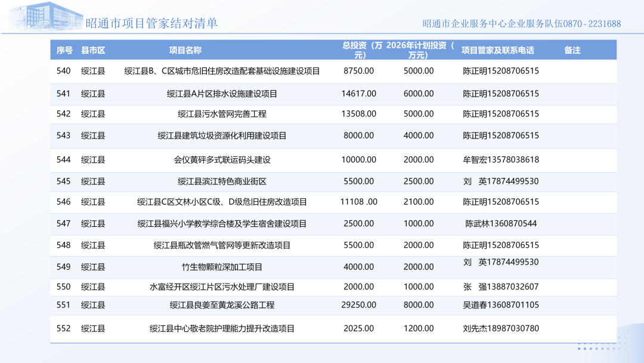Select project 绥江县良姜至黄龙溪公路工程

[x=222, y=305]
